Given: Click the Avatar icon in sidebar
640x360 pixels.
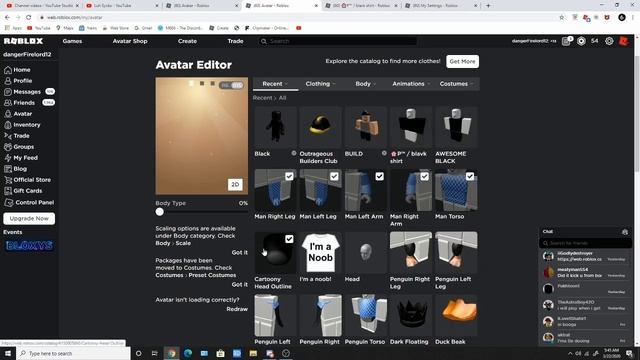Looking at the screenshot, I should 8,114.
